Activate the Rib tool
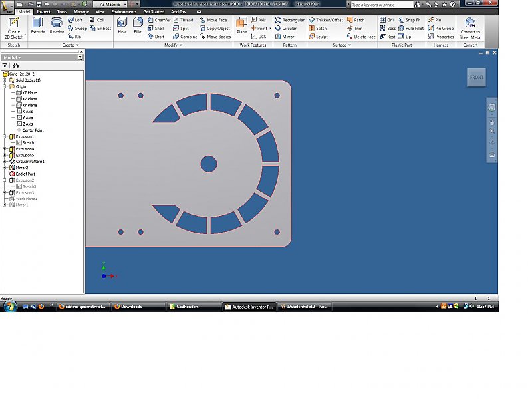 click(74, 37)
